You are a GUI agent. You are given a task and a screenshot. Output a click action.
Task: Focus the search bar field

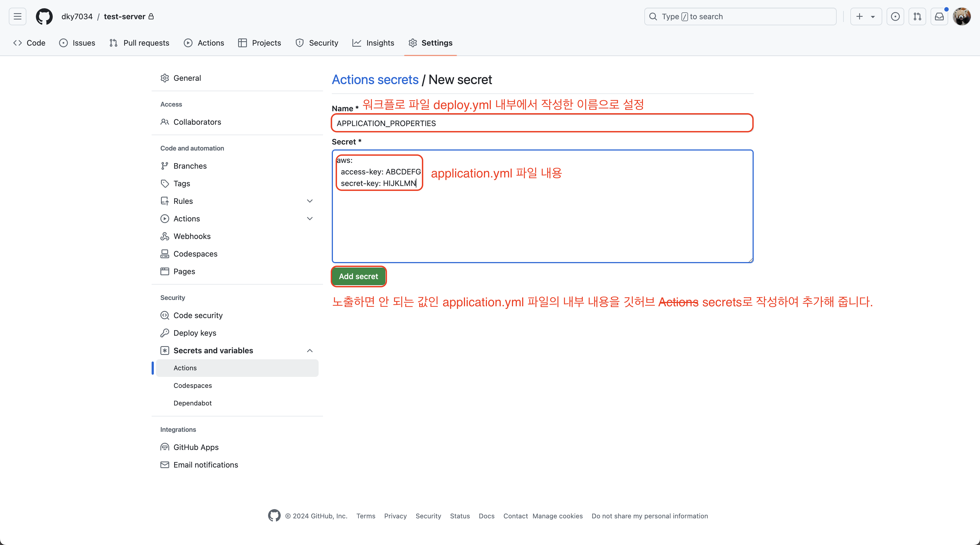(740, 16)
